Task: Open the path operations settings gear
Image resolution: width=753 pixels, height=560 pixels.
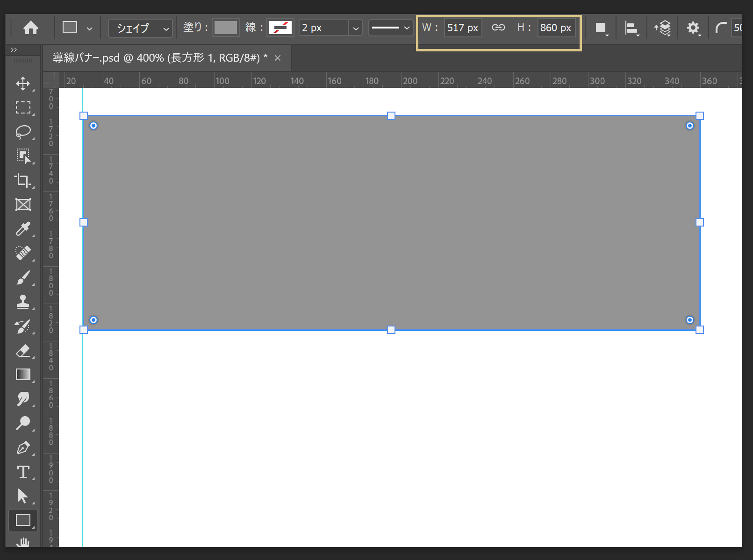Action: (693, 28)
